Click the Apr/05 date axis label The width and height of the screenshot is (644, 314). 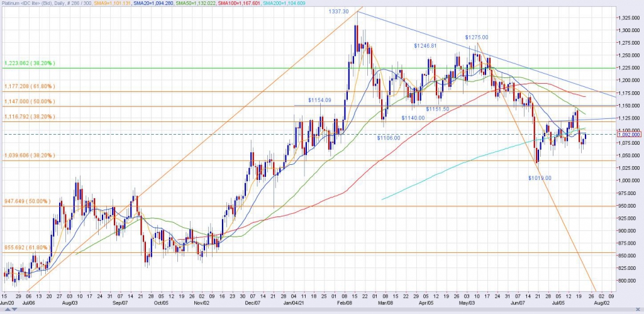[x=426, y=302]
